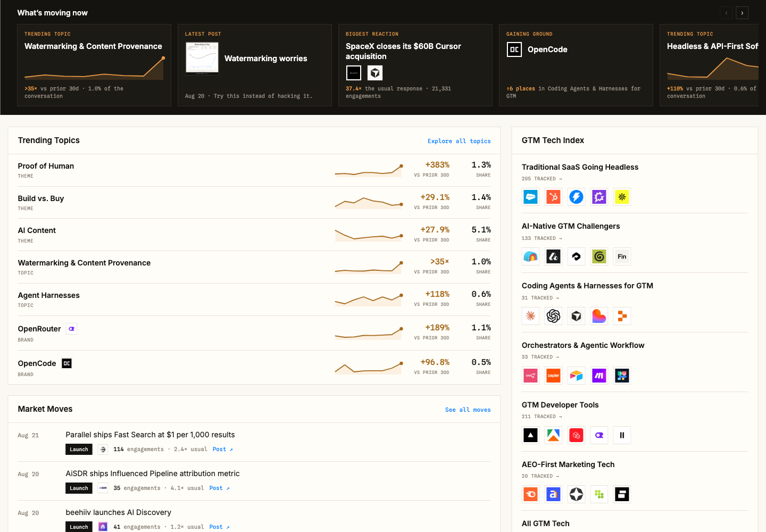Select the purple Make logo icon
This screenshot has height=532, width=766.
point(599,376)
